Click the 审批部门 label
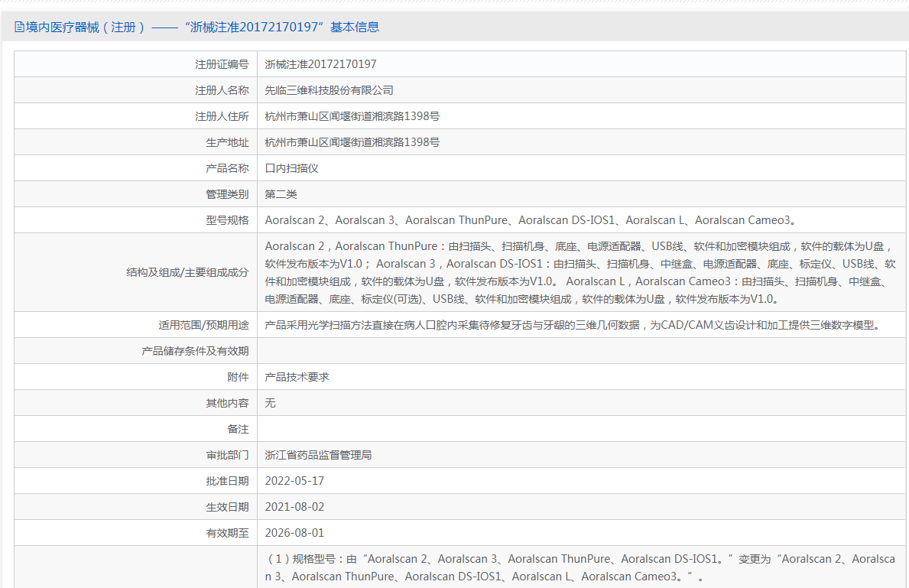The height and width of the screenshot is (588, 909). point(227,455)
